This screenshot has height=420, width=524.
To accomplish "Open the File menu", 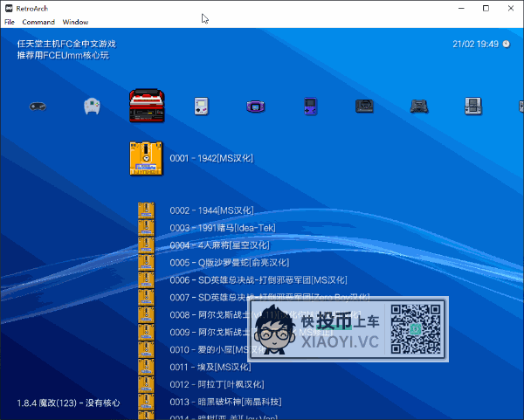I will click(10, 21).
